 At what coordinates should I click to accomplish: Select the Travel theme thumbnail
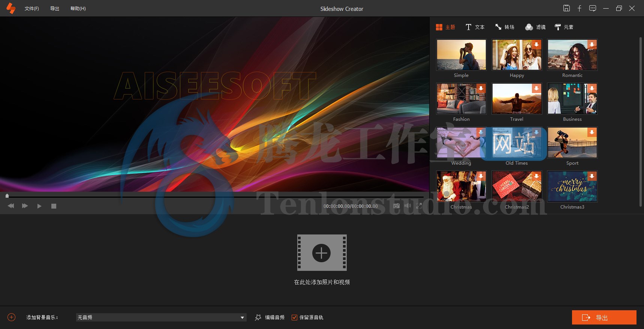point(517,99)
